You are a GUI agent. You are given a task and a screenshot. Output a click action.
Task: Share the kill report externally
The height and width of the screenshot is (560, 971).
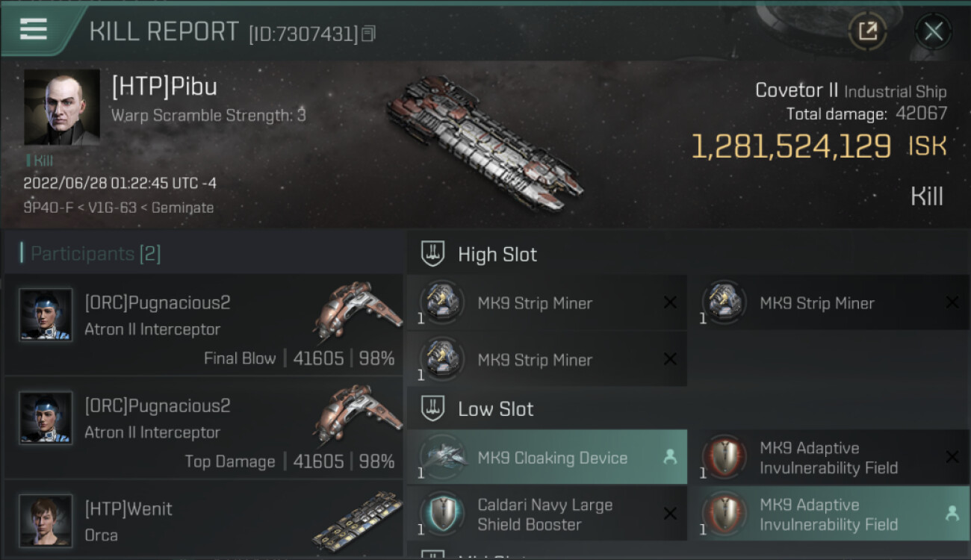click(x=867, y=31)
